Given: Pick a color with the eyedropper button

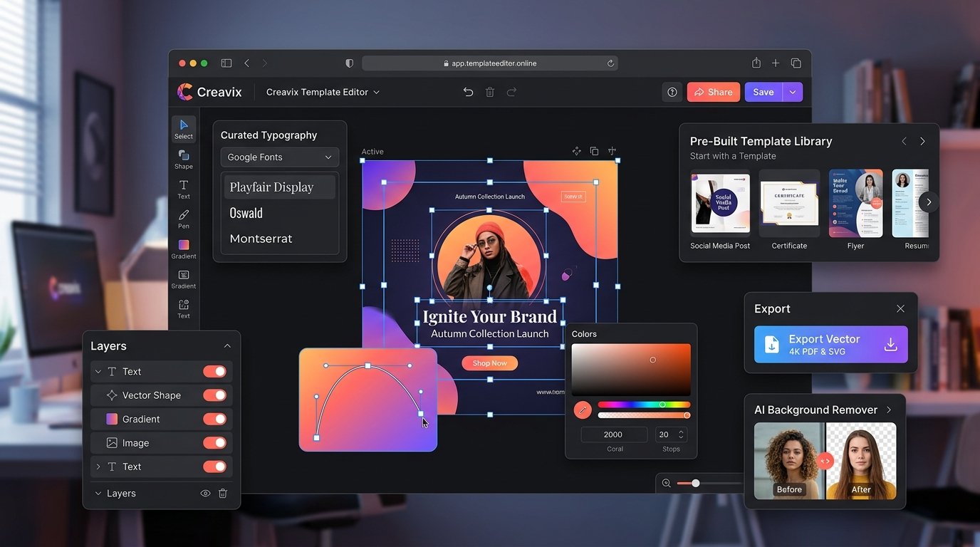Looking at the screenshot, I should pyautogui.click(x=583, y=410).
